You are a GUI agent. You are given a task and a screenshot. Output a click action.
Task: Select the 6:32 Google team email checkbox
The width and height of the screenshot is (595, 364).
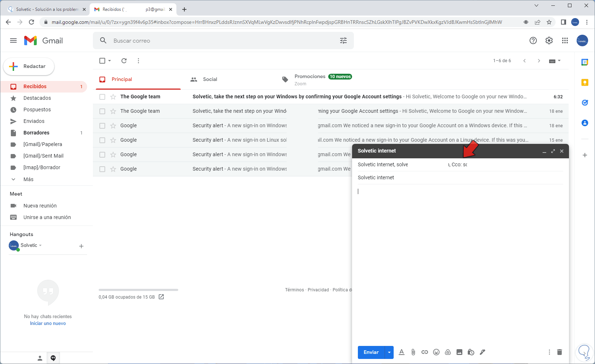coord(102,97)
